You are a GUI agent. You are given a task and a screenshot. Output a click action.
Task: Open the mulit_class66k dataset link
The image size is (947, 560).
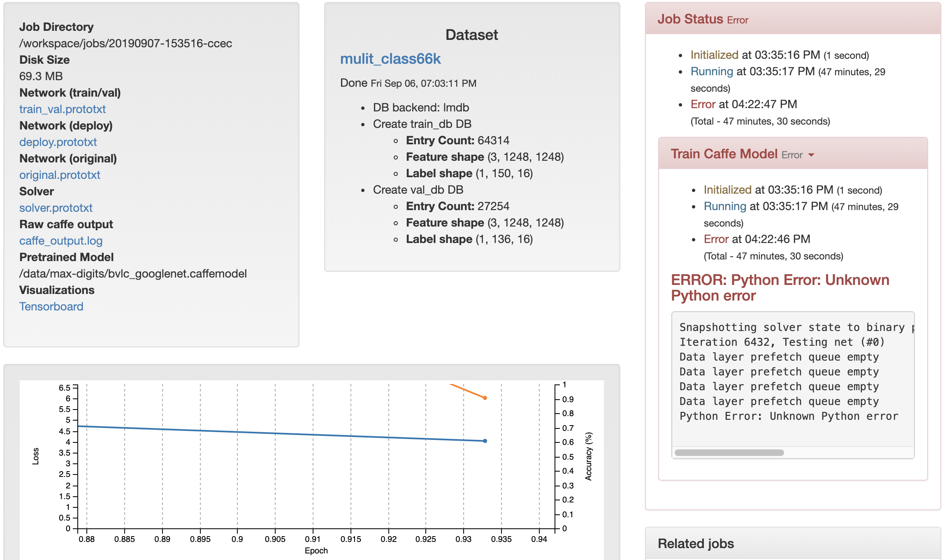(x=390, y=59)
